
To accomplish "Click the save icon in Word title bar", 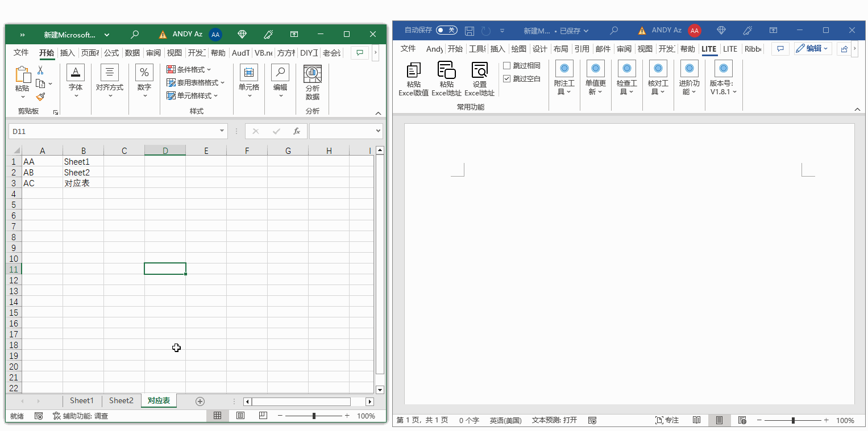I will click(x=470, y=31).
